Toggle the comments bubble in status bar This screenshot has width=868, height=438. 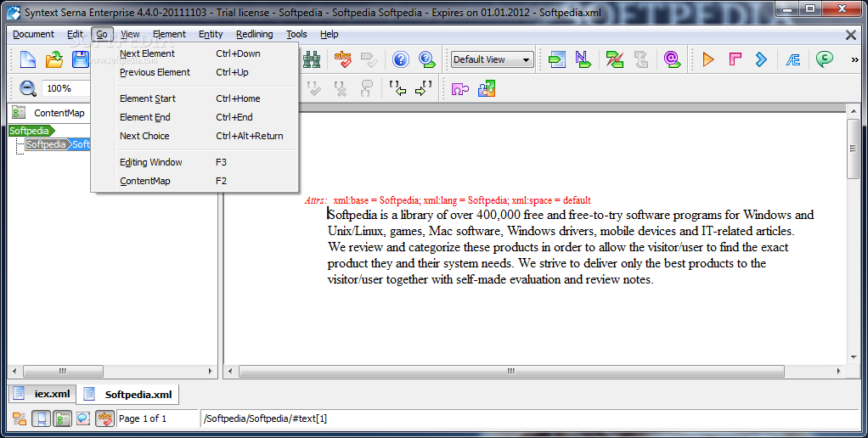[x=83, y=418]
